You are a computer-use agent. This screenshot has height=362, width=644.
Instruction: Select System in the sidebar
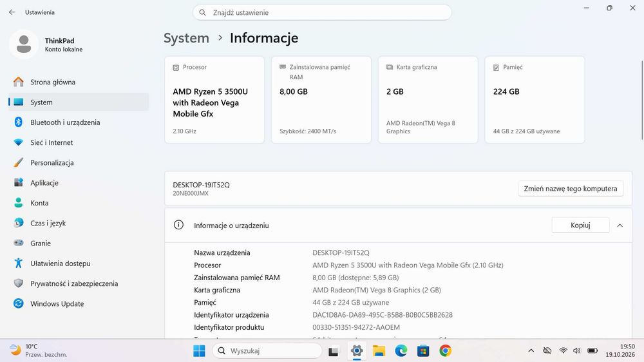pyautogui.click(x=79, y=102)
